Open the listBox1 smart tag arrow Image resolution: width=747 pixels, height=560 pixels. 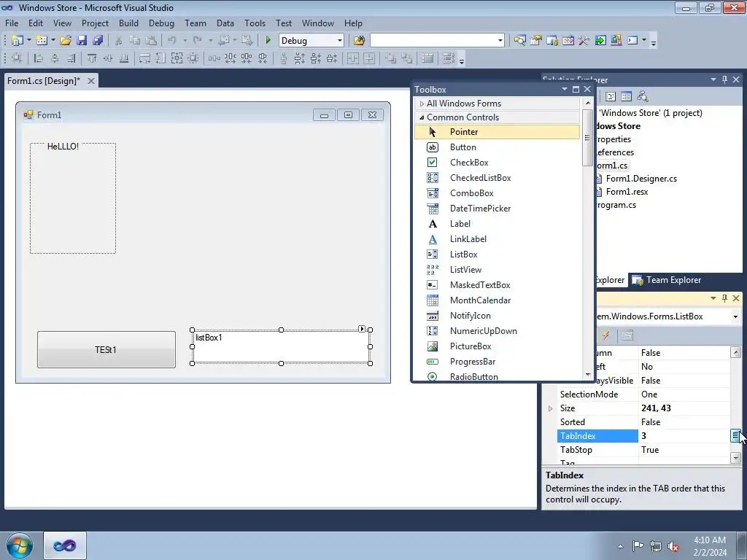click(x=362, y=329)
